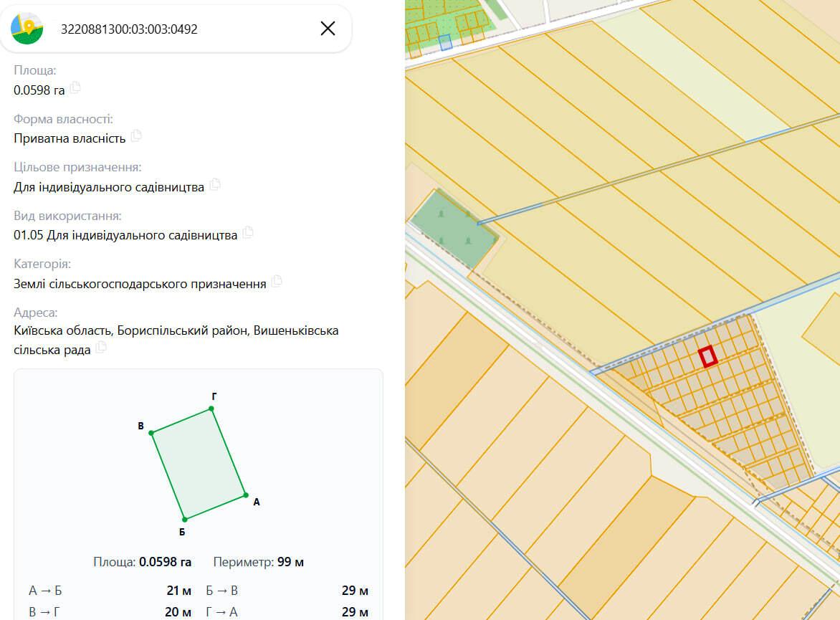Close the parcel info search box
Viewport: 840px width, 620px height.
(x=328, y=29)
